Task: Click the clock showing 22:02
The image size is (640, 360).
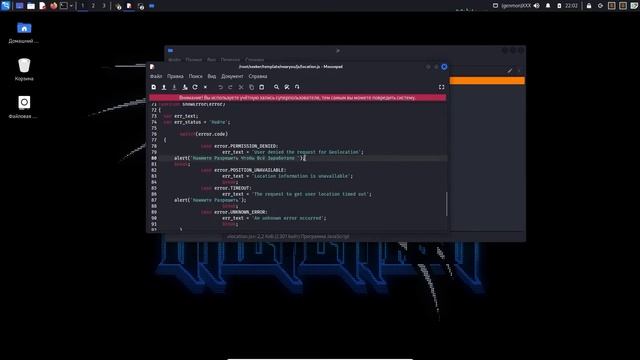Action: coord(571,6)
